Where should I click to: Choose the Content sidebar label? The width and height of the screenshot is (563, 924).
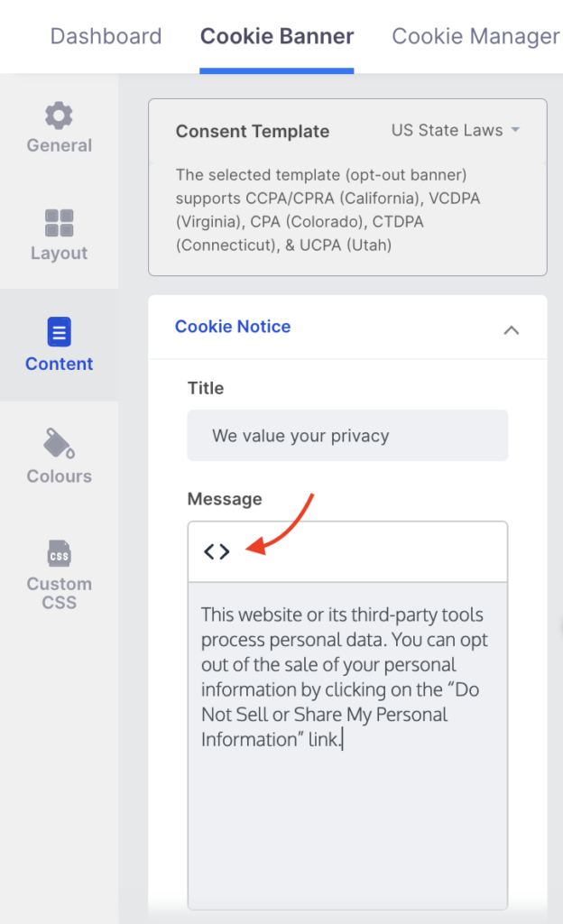(x=59, y=364)
